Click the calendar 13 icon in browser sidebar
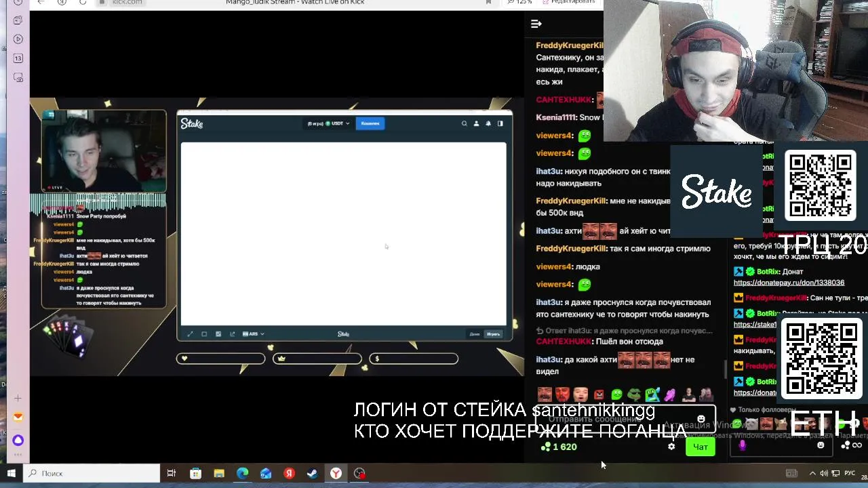Image resolution: width=868 pixels, height=488 pixels. click(x=18, y=58)
